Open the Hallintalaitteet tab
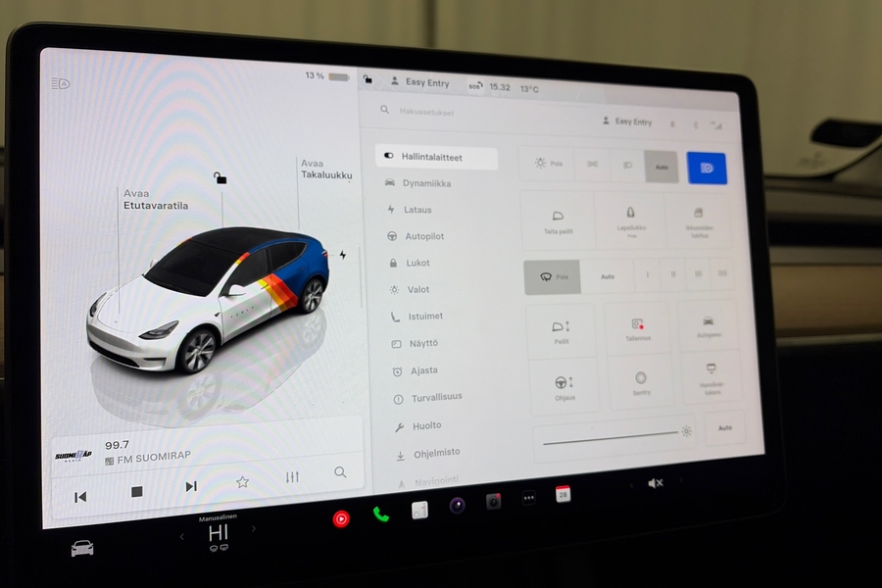This screenshot has height=588, width=882. pyautogui.click(x=431, y=156)
